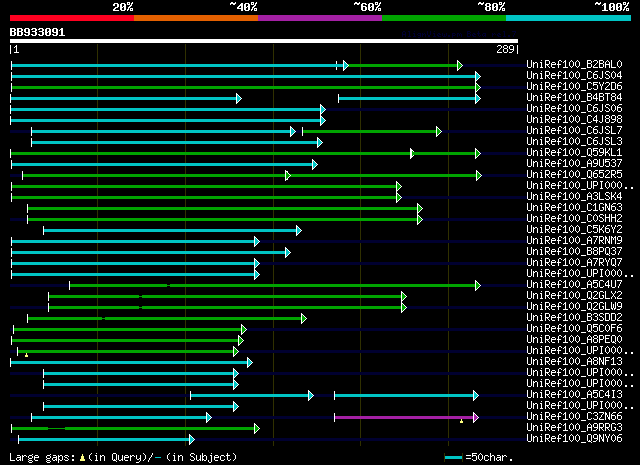Select the UniRef100_C0SHH2 label

pos(574,219)
